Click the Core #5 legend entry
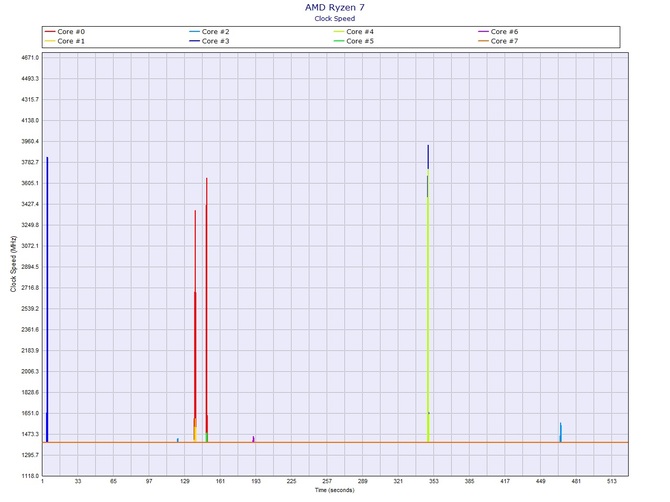Image resolution: width=670 pixels, height=502 pixels. pyautogui.click(x=354, y=41)
